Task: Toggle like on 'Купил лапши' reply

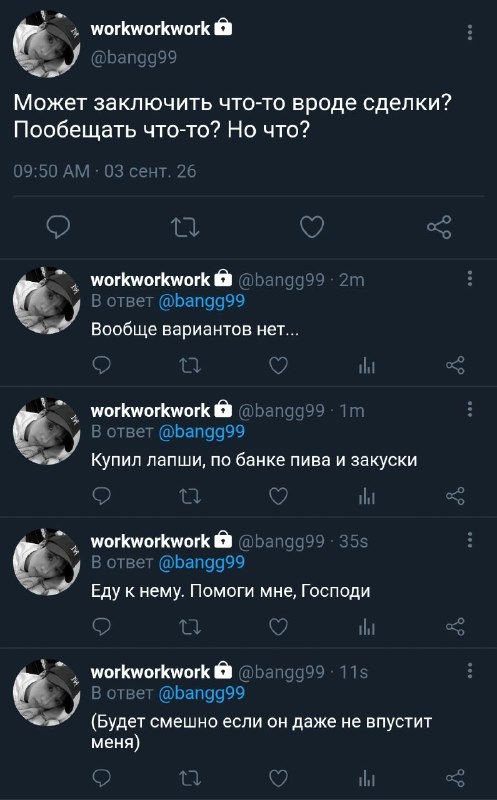Action: point(278,496)
